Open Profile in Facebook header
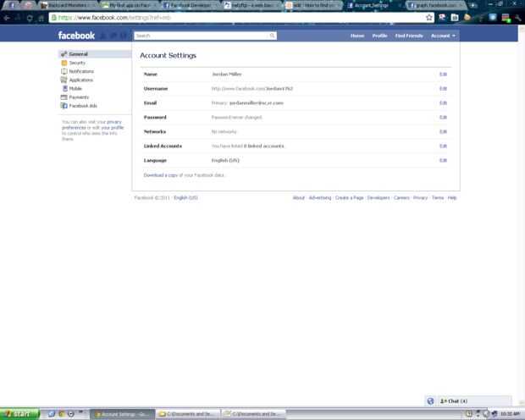Viewport: 525px width, 420px height. [x=379, y=36]
